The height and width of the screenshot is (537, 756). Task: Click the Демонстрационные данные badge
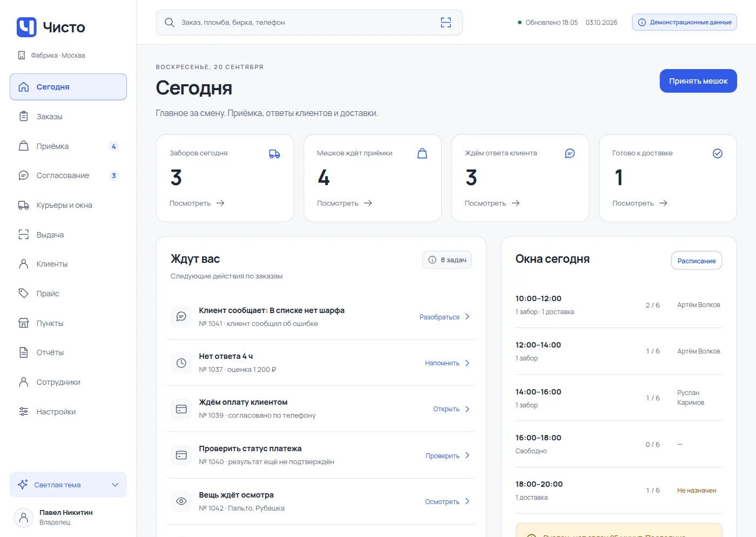(684, 22)
